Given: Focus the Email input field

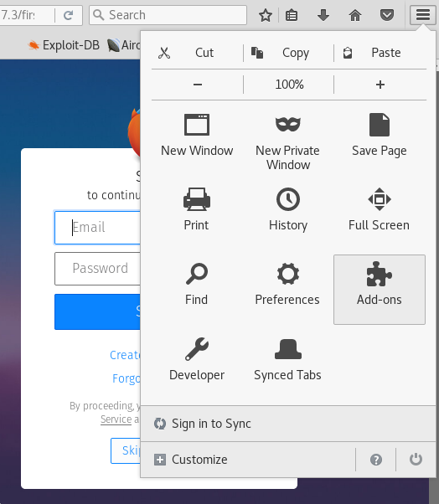Looking at the screenshot, I should coord(97,228).
